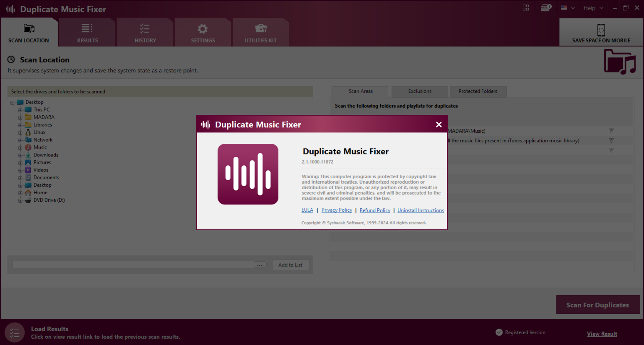This screenshot has height=345, width=644.
Task: Click Save Space on Mobile button
Action: coord(601,32)
